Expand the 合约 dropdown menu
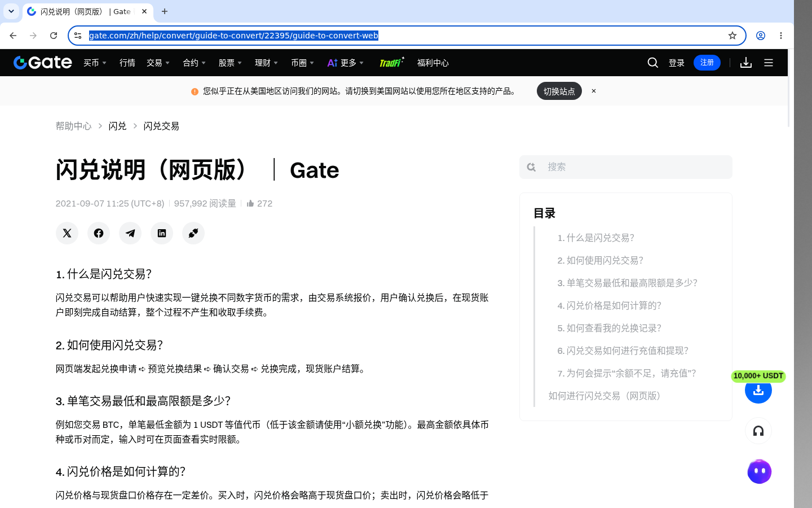The image size is (812, 508). pyautogui.click(x=194, y=63)
